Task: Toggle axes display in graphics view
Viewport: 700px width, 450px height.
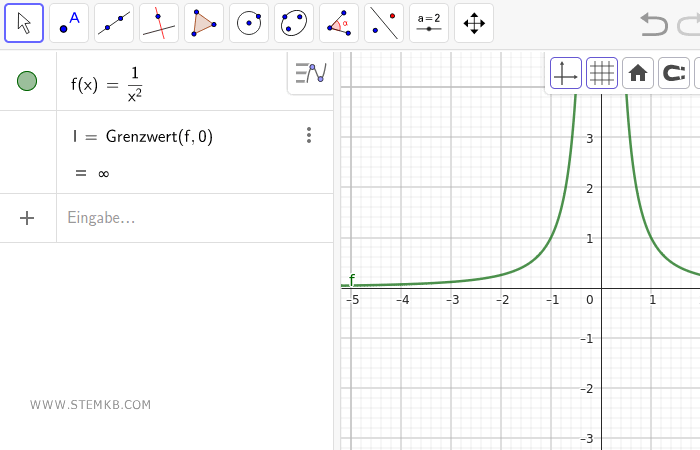Action: click(566, 73)
